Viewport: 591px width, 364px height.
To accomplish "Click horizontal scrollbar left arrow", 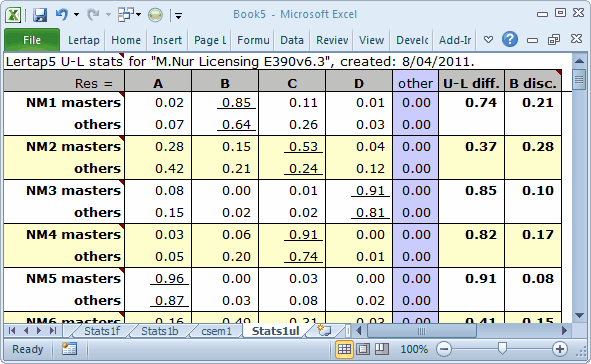I will [359, 331].
